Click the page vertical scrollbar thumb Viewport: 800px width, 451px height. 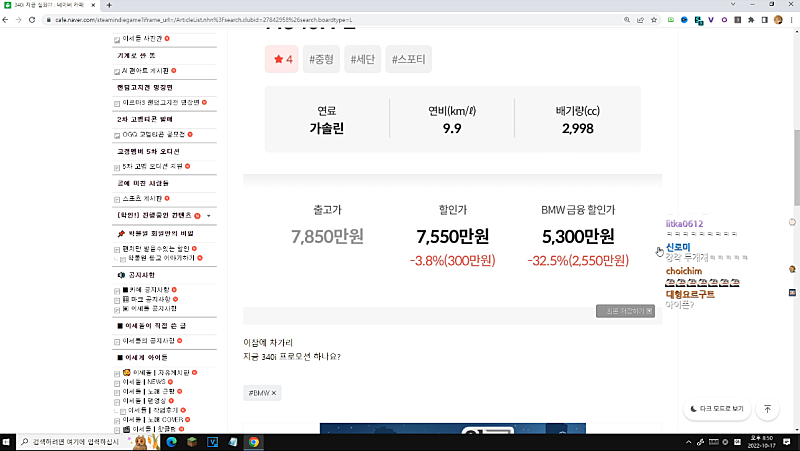click(x=797, y=167)
